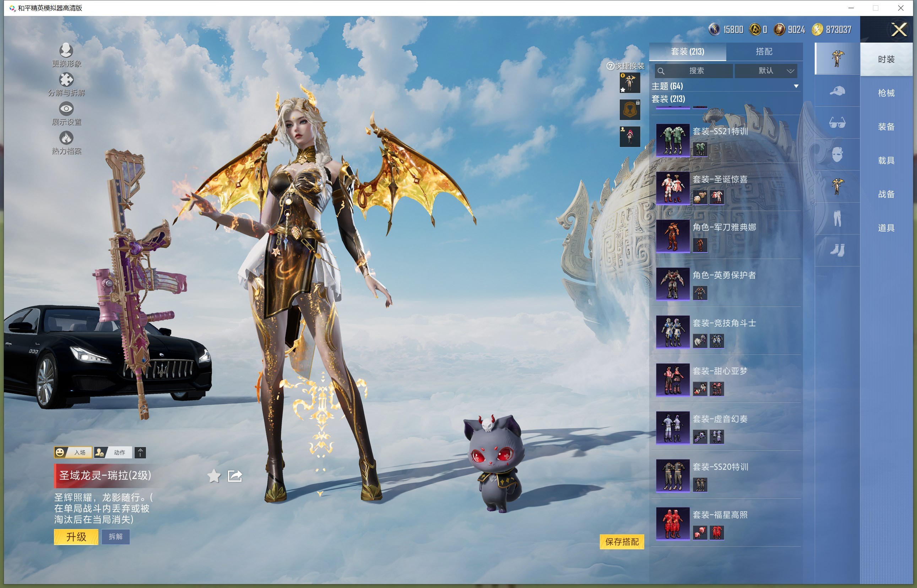Select headwear item icon under 套装-虚音幻奏

[700, 436]
